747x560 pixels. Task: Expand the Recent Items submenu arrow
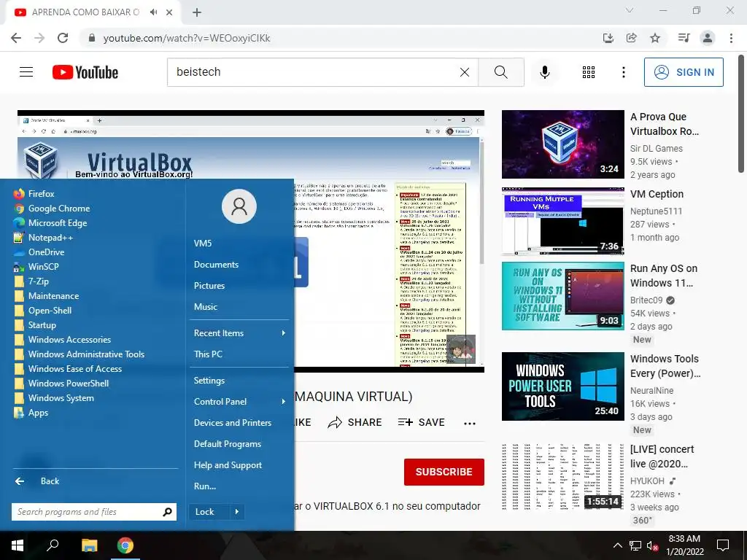[x=284, y=332]
